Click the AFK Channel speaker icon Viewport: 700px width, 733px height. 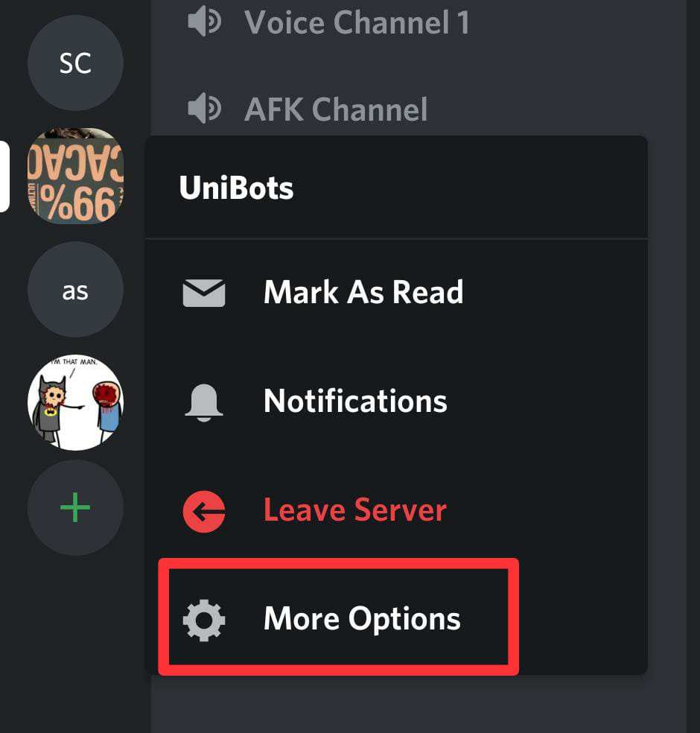coord(204,109)
